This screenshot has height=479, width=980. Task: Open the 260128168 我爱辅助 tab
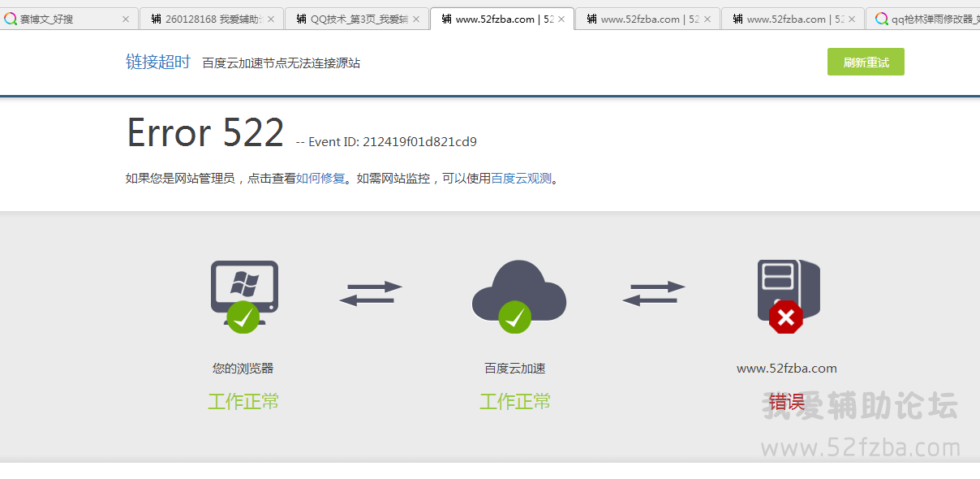(212, 19)
